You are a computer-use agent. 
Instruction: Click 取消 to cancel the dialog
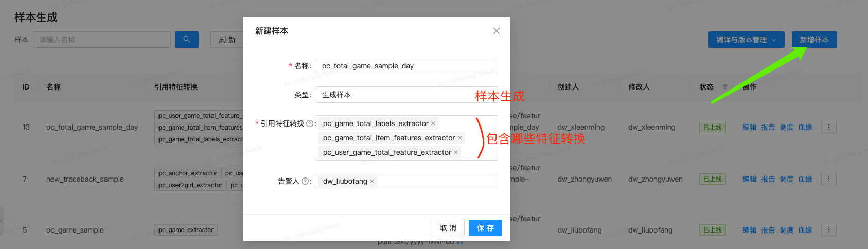448,228
